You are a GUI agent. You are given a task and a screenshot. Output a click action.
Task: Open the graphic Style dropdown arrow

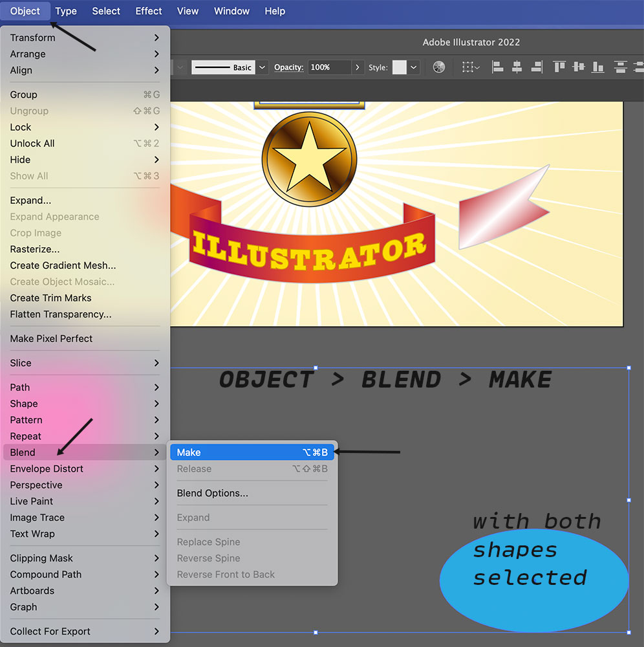tap(414, 67)
